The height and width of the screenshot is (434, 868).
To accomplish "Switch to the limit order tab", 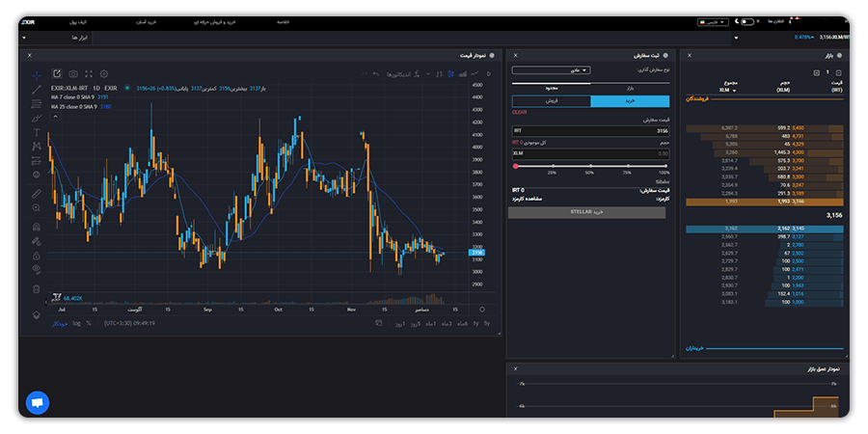I will pyautogui.click(x=552, y=88).
